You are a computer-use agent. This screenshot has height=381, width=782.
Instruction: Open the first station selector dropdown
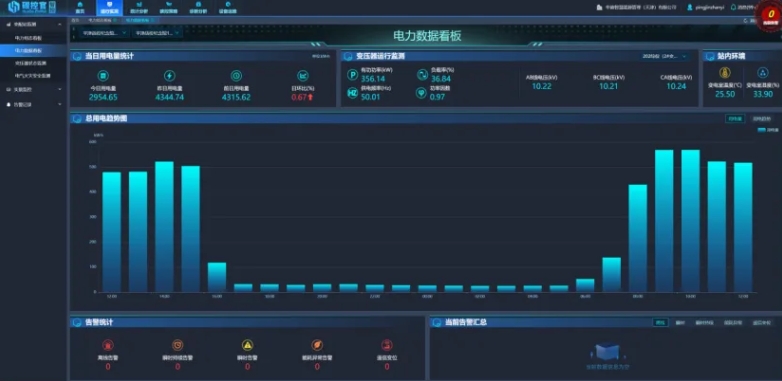[104, 33]
